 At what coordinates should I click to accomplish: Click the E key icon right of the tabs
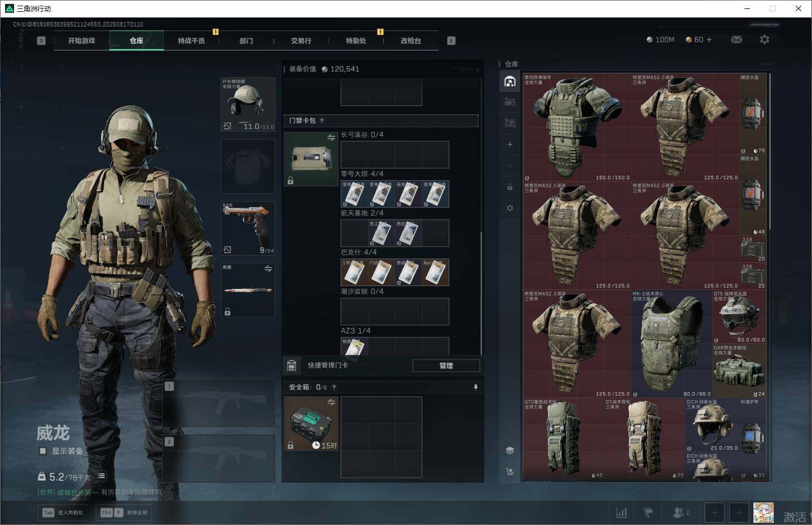(x=451, y=41)
